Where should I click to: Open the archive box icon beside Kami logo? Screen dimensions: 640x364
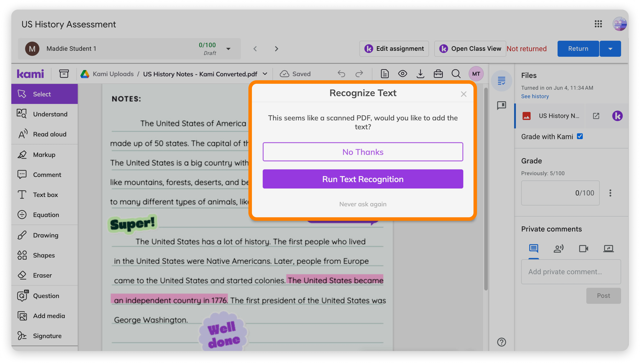click(x=64, y=74)
